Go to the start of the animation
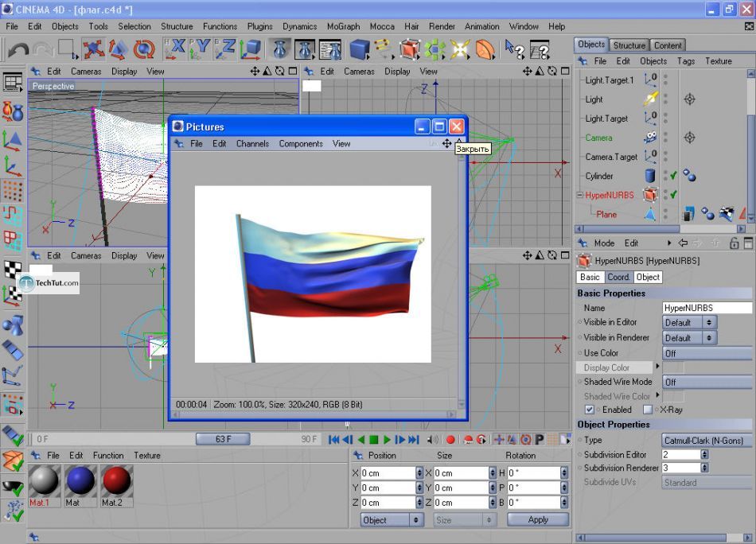This screenshot has height=544, width=756. [333, 440]
